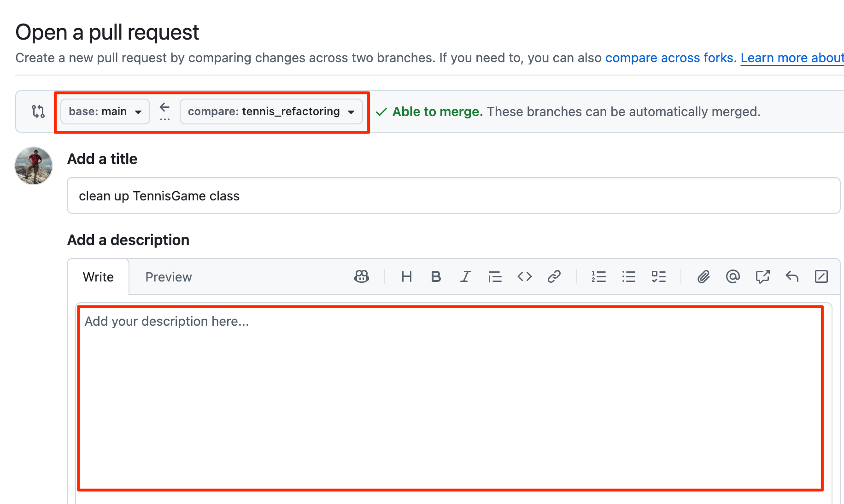
Task: Toggle bold formatting in the description editor
Action: point(436,276)
